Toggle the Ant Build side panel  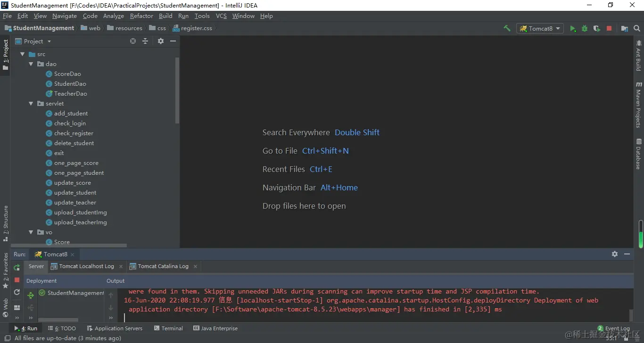tap(639, 56)
